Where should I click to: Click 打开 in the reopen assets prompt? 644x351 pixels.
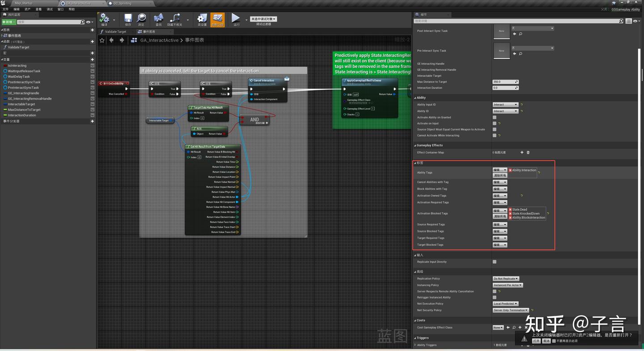point(535,341)
